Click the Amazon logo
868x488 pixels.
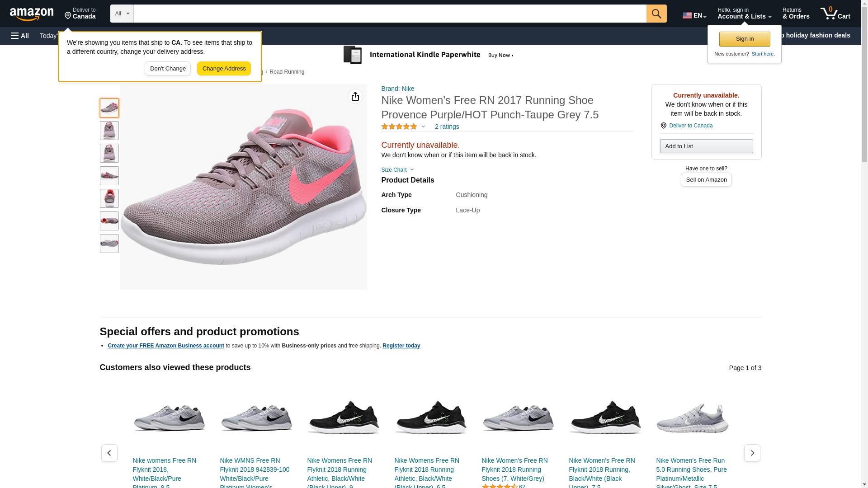[x=32, y=14]
